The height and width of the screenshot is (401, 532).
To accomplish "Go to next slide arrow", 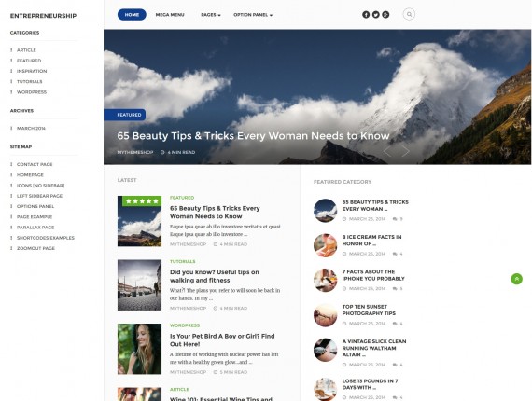I will coord(405,151).
